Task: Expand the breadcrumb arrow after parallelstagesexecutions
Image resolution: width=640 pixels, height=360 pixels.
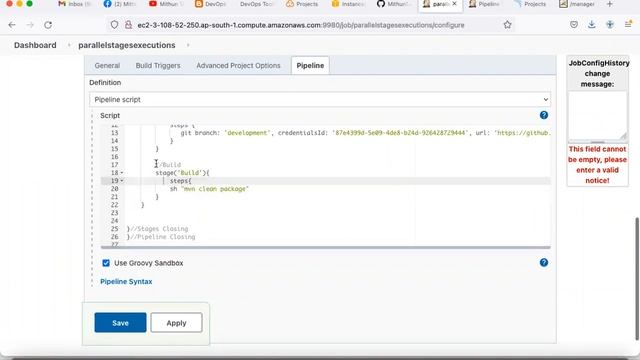Action: (x=188, y=45)
